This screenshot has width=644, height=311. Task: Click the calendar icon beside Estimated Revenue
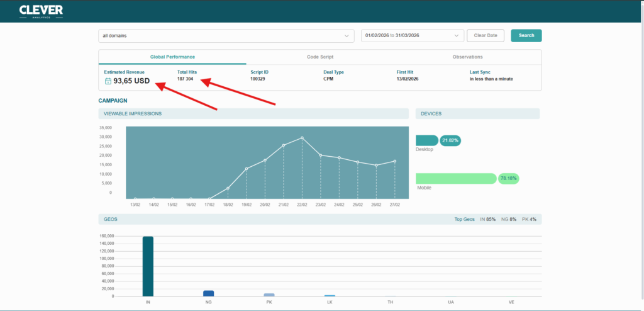(108, 81)
